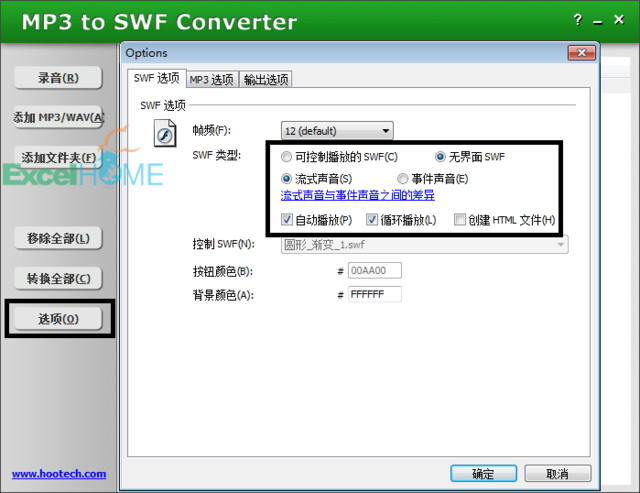Select 无界面 SWF radio option
The image size is (640, 493).
coord(440,157)
